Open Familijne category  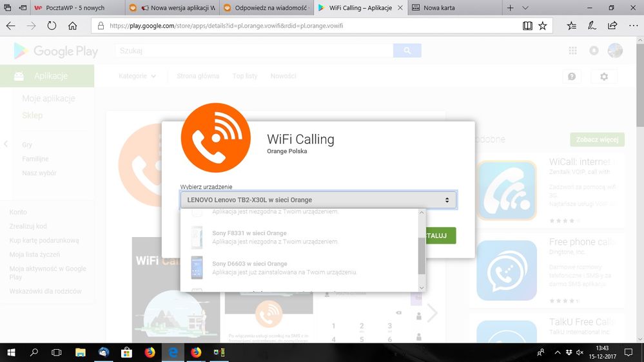(x=35, y=159)
